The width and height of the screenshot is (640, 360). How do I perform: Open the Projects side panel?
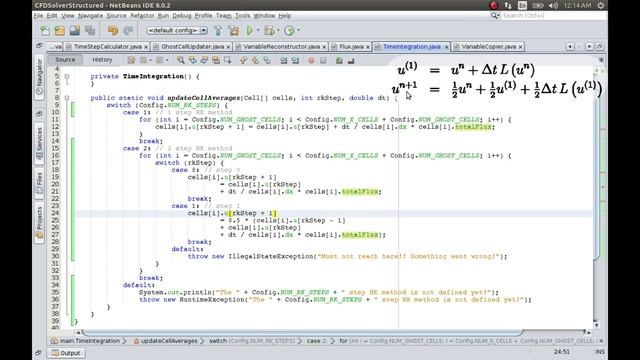(40, 222)
